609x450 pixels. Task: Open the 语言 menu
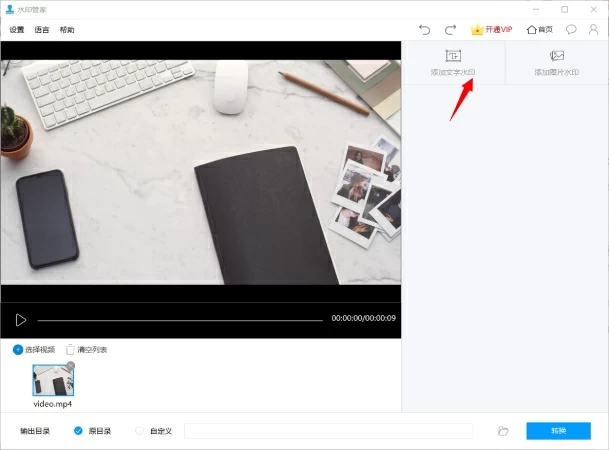tap(42, 30)
